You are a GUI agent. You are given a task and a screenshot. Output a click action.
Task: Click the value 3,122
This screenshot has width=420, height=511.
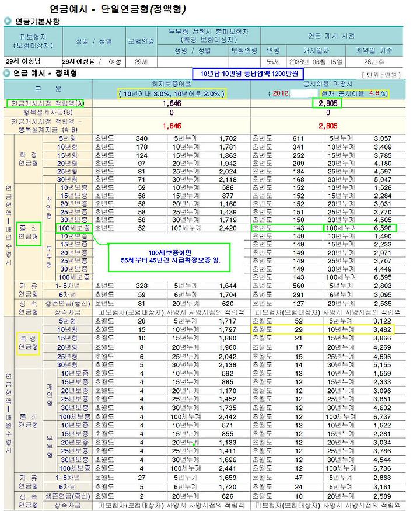[383, 321]
